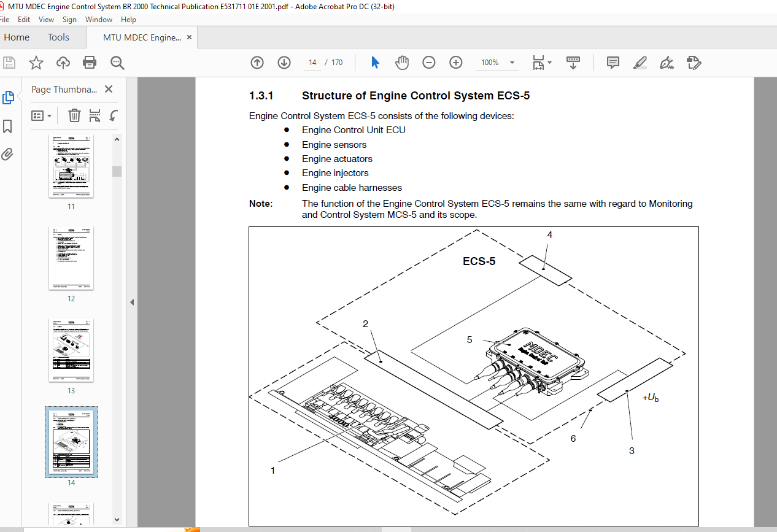The width and height of the screenshot is (777, 532).
Task: Click the Save file icon
Action: coord(9,63)
